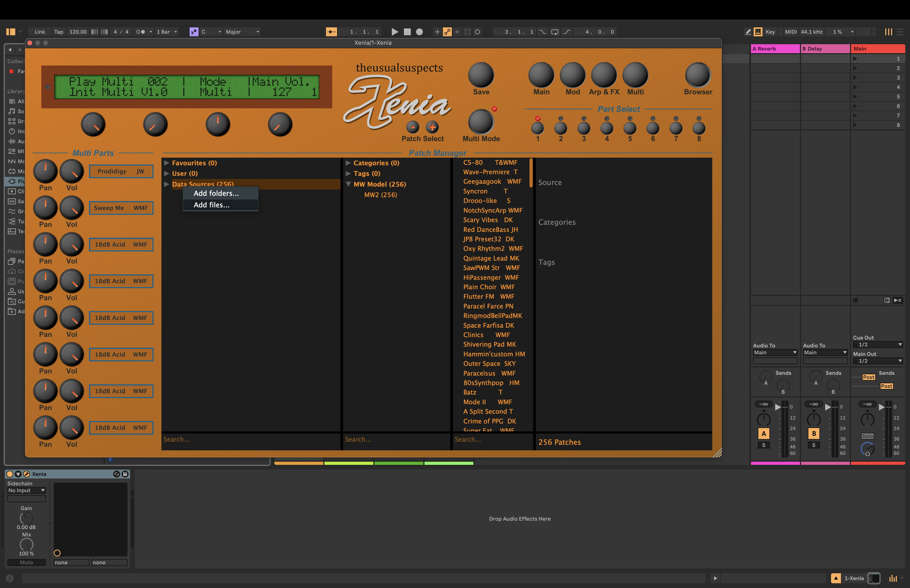Click the Patch Select plus button
The height and width of the screenshot is (588, 910).
tap(432, 127)
